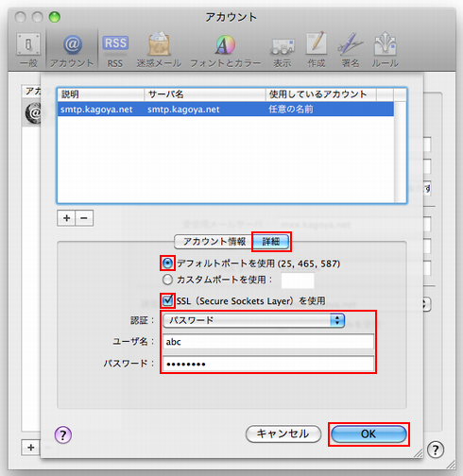Click the サーバ名 column header
Image resolution: width=463 pixels, height=476 pixels.
click(x=205, y=94)
